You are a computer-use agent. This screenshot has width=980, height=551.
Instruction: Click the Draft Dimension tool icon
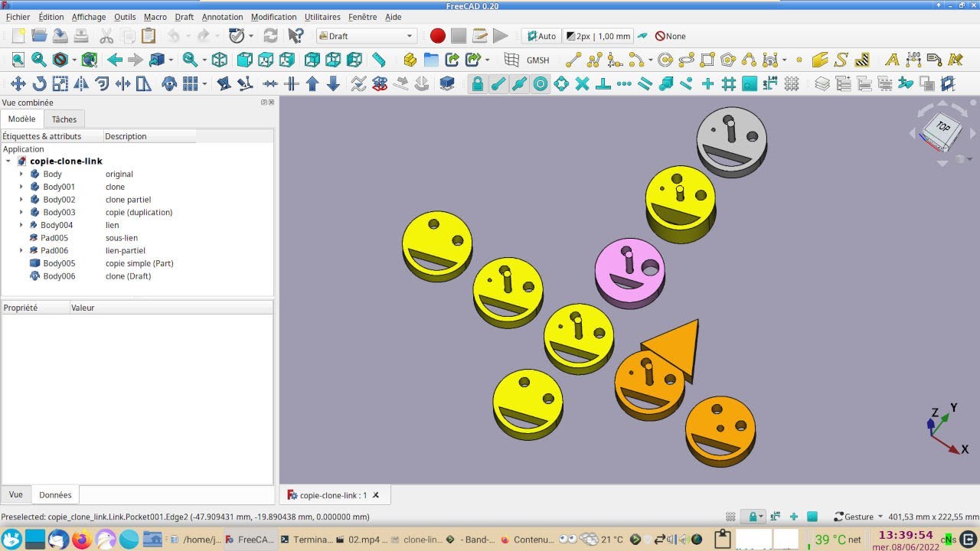point(913,60)
